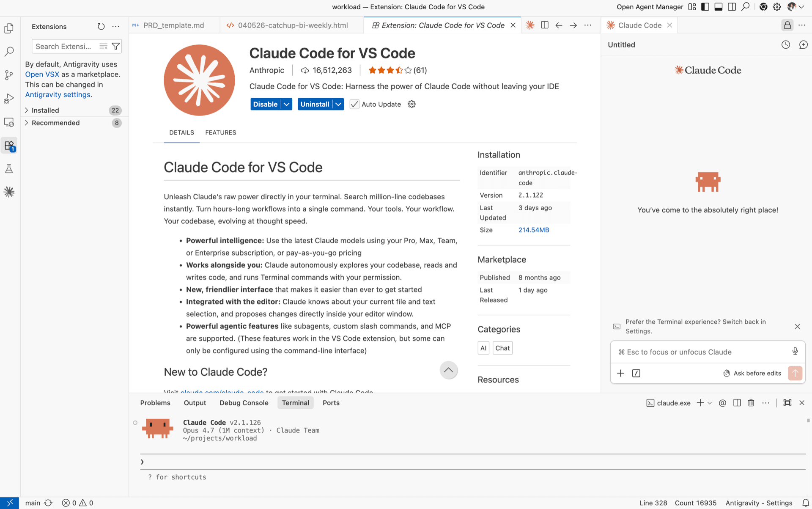The width and height of the screenshot is (812, 509).
Task: Open the Explorer view in activity bar
Action: click(x=9, y=28)
